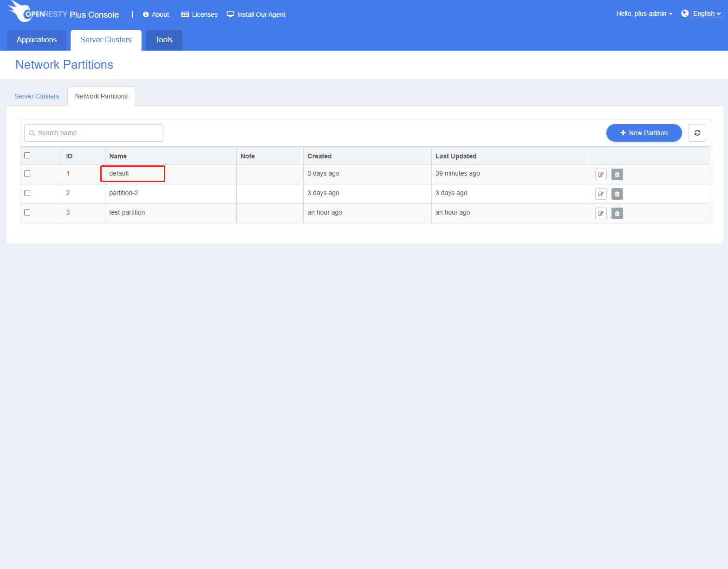Select the Network Partitions sub-tab

[x=101, y=96]
